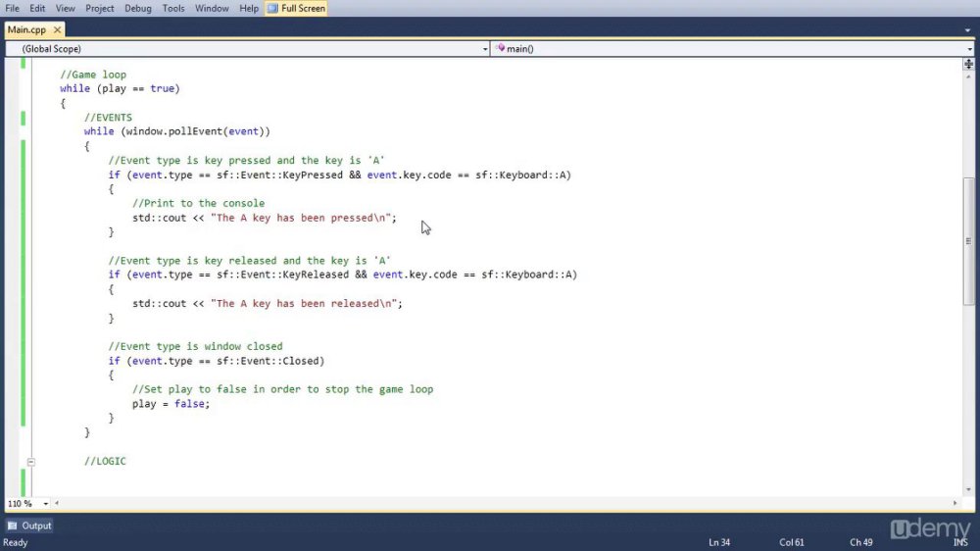Click the Ready status text
Screen dimensions: 980x551
pos(16,542)
